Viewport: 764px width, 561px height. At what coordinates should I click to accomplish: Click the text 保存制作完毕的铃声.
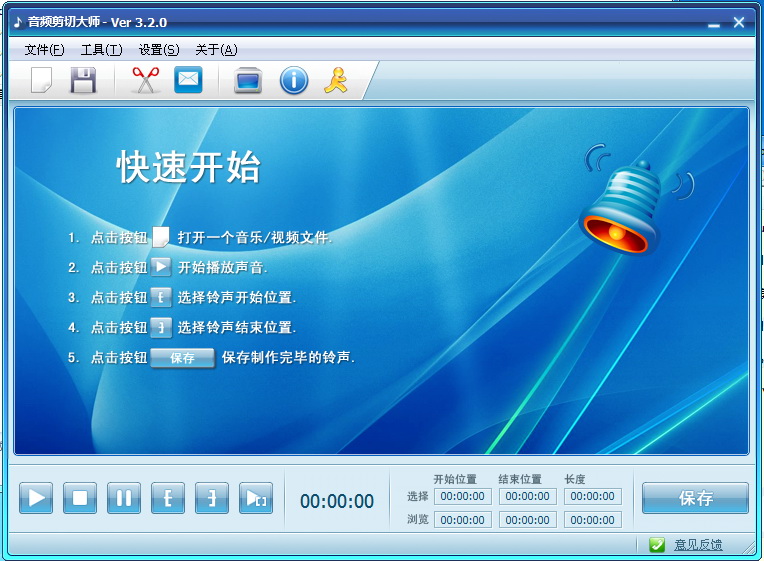point(288,357)
